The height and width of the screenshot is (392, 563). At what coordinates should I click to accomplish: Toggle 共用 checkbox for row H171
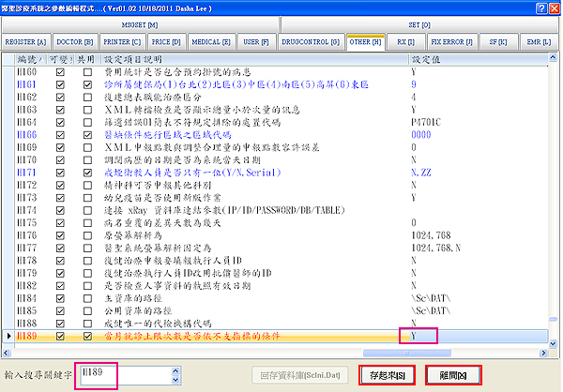click(86, 174)
